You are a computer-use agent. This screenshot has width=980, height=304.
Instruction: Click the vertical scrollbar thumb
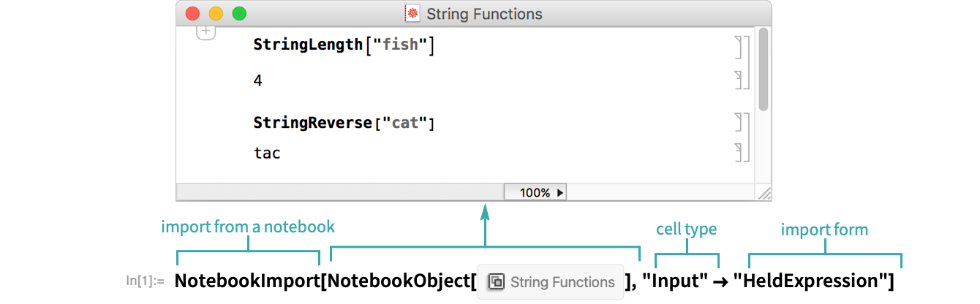tap(763, 69)
